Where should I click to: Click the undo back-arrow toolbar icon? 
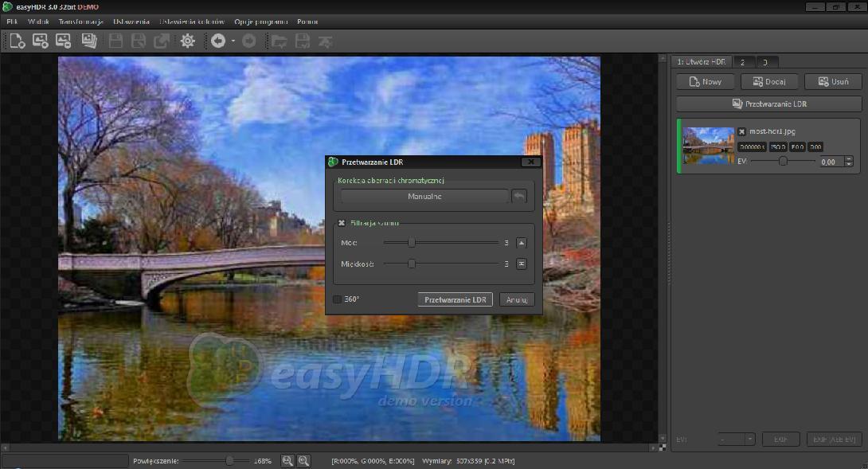[218, 41]
